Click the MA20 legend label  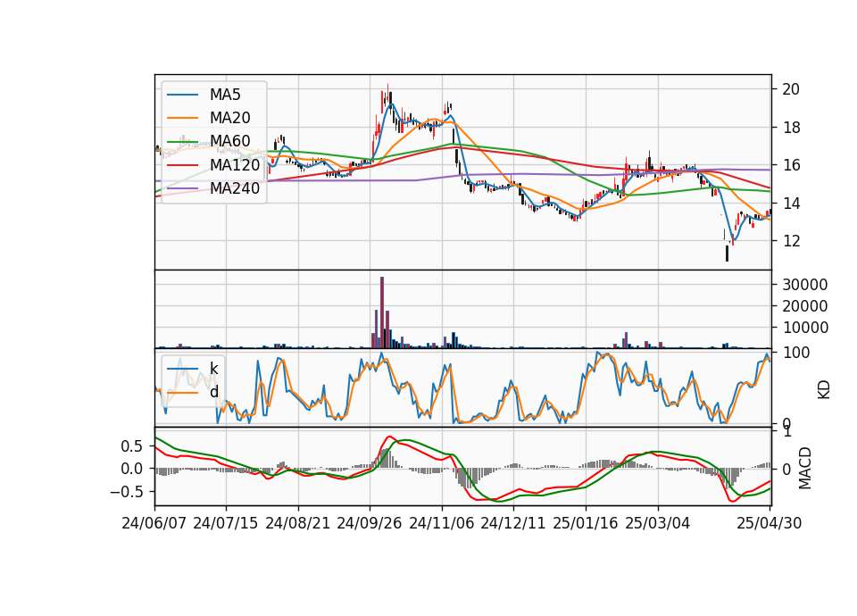[x=229, y=118]
